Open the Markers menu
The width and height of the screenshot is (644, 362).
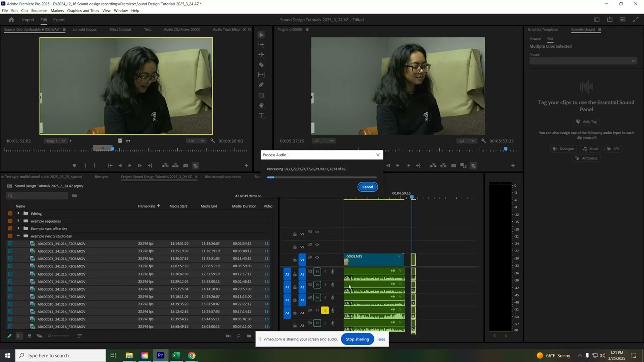tap(57, 11)
